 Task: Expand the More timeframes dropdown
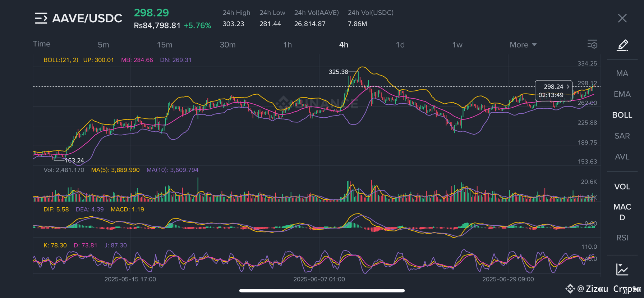pos(523,45)
